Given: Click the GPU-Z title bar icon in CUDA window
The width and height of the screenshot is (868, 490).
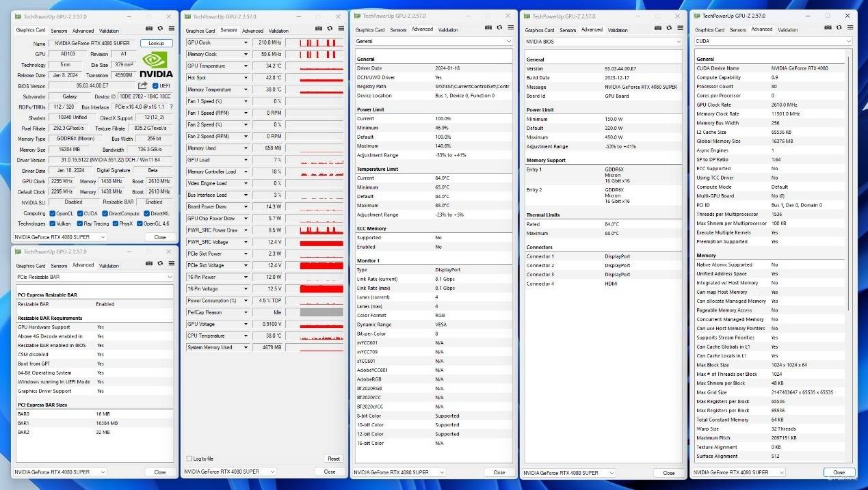Looking at the screenshot, I should click(698, 15).
